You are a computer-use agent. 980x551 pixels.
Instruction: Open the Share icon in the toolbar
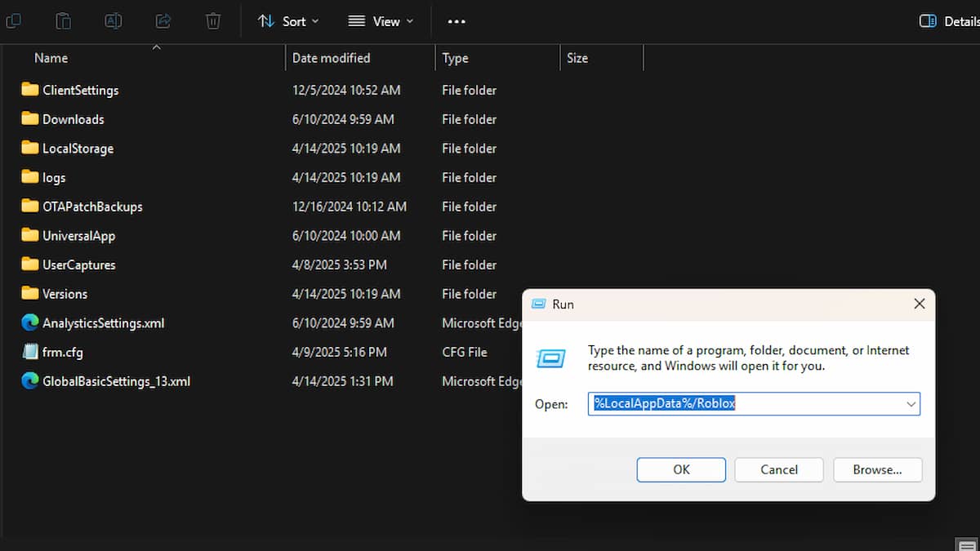(163, 21)
